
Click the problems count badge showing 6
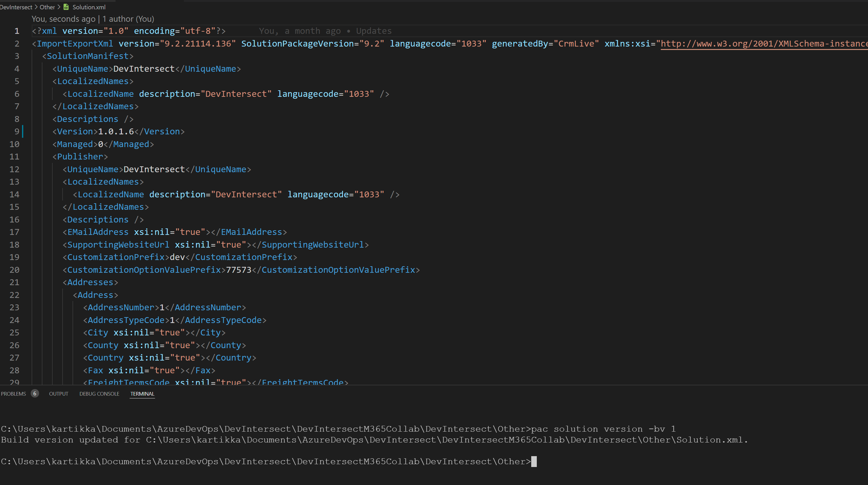[x=34, y=393]
